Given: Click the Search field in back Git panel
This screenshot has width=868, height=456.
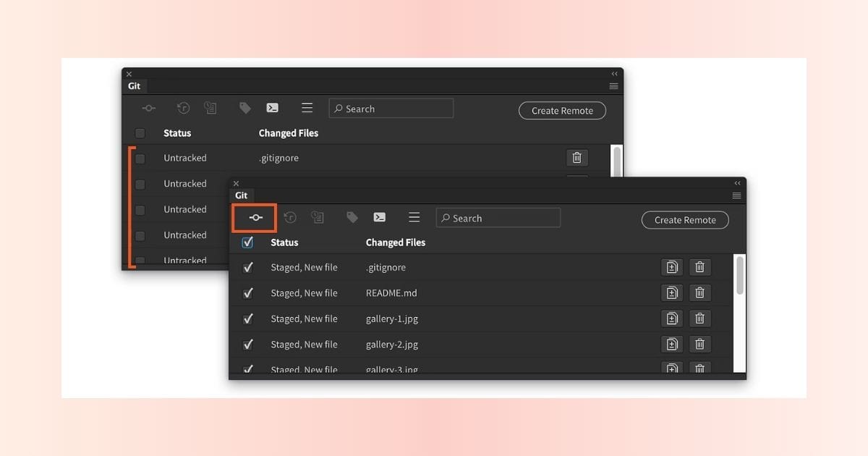Looking at the screenshot, I should coord(391,109).
